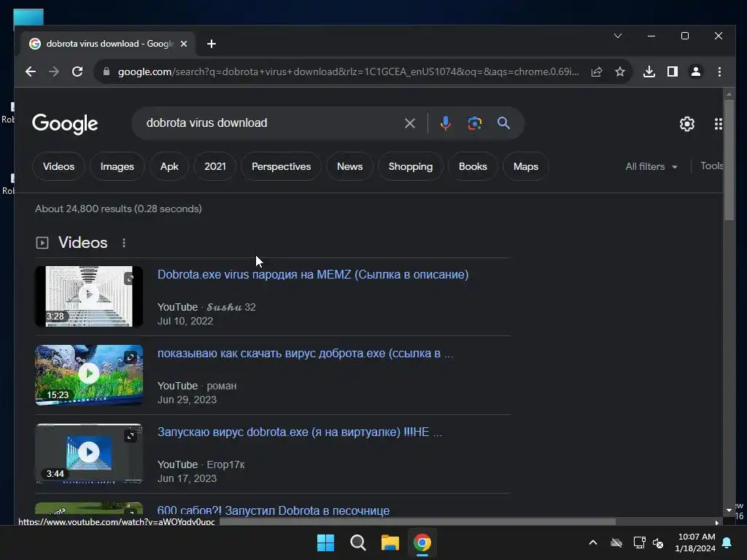This screenshot has height=560, width=747.
Task: Open File Explorer from taskbar
Action: [390, 542]
